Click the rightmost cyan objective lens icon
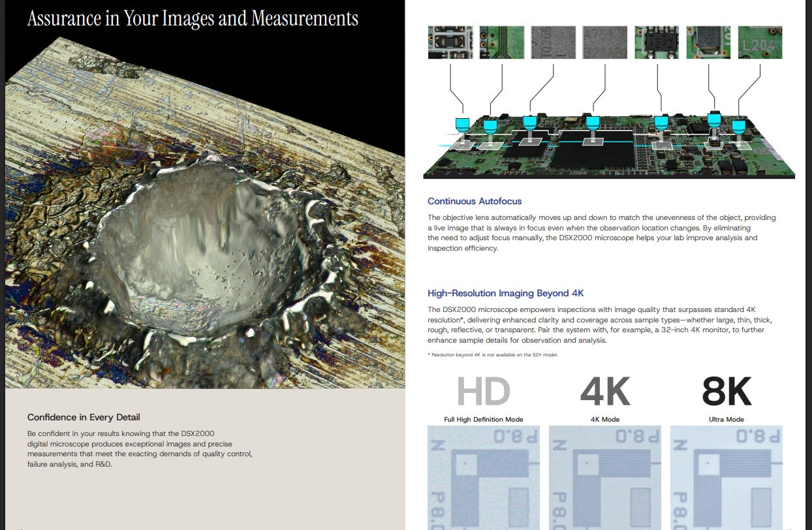Viewport: 812px width, 530px height. [x=738, y=125]
